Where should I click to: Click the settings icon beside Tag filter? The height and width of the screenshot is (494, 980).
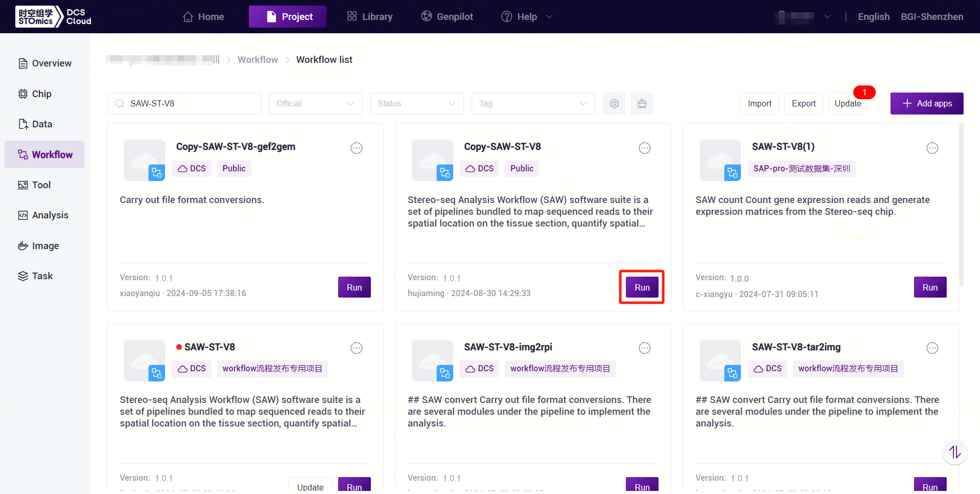tap(614, 104)
